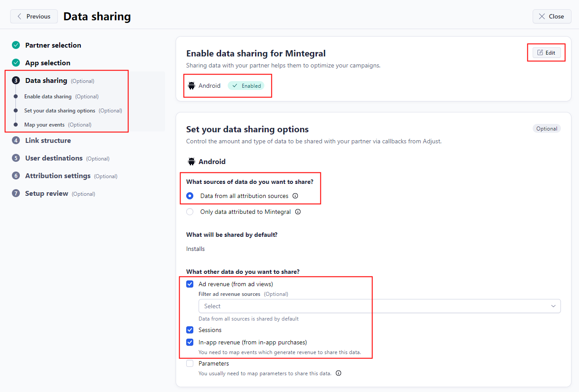The width and height of the screenshot is (579, 392).
Task: Uncheck the Sessions checkbox
Action: pyautogui.click(x=190, y=330)
